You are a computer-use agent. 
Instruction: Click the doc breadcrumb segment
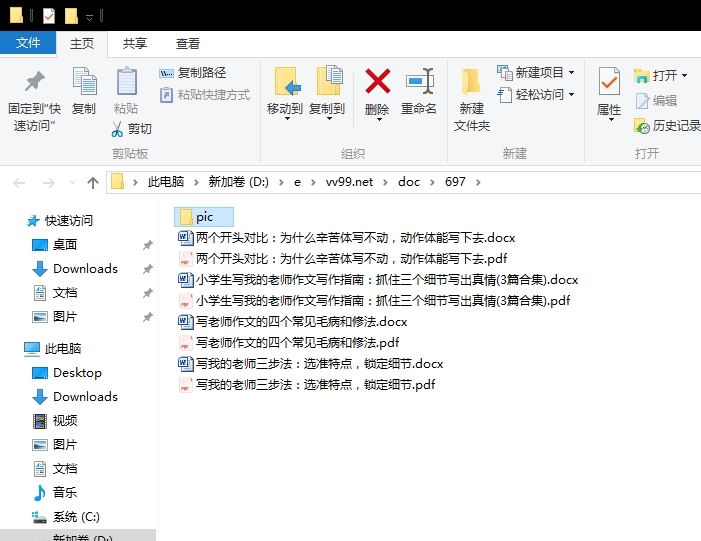click(x=409, y=182)
